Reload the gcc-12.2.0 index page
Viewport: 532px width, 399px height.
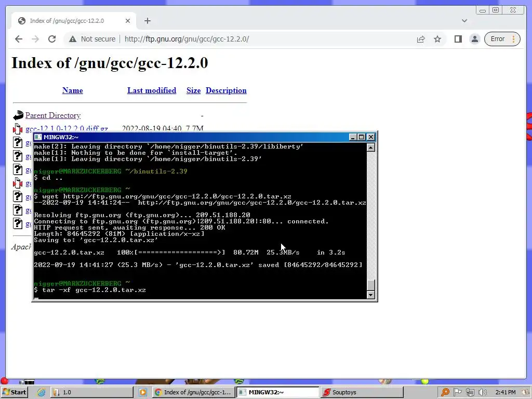(x=52, y=39)
